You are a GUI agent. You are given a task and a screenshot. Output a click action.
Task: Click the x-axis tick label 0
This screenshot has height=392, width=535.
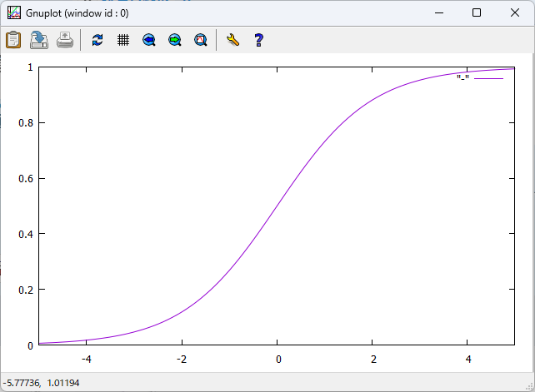coord(277,360)
